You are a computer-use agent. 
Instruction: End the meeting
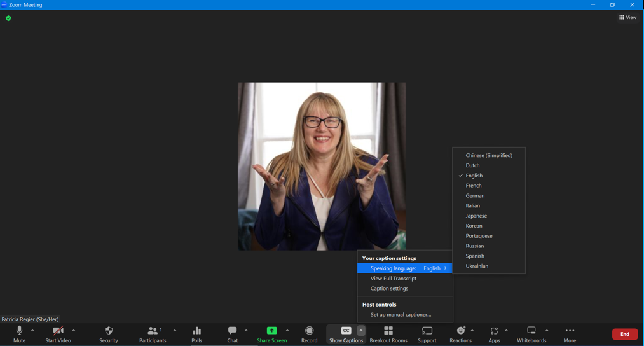625,334
